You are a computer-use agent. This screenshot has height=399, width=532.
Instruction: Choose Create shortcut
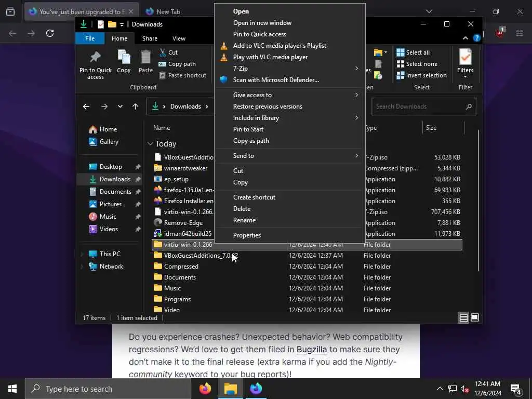(x=290, y=197)
